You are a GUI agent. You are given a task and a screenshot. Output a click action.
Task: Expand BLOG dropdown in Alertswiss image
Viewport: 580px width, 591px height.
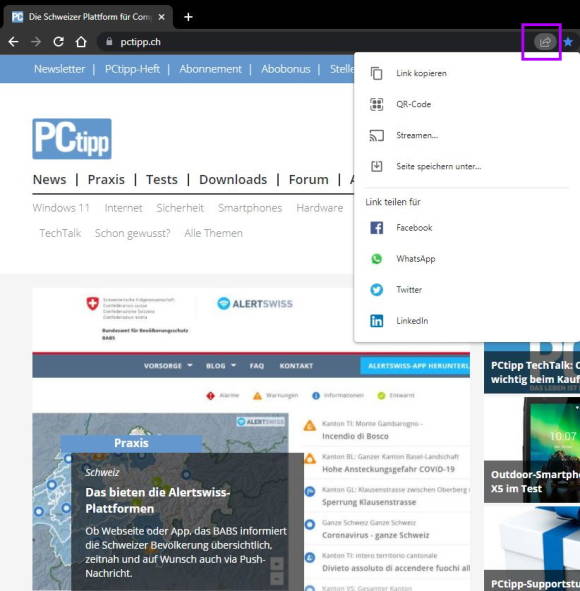coord(221,366)
